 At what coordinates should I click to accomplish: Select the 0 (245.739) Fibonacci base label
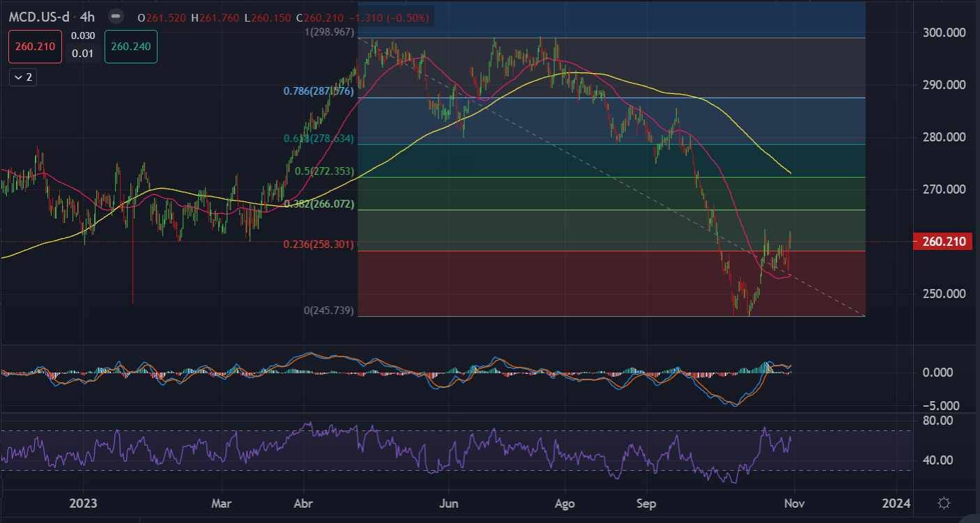(x=328, y=310)
